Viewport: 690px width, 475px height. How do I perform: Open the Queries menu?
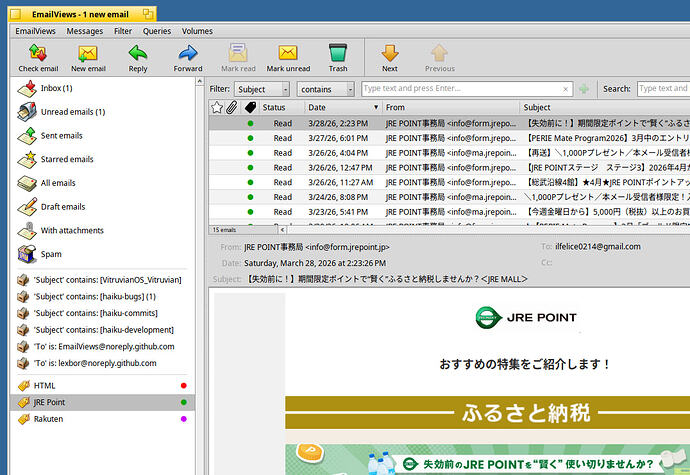[x=157, y=31]
